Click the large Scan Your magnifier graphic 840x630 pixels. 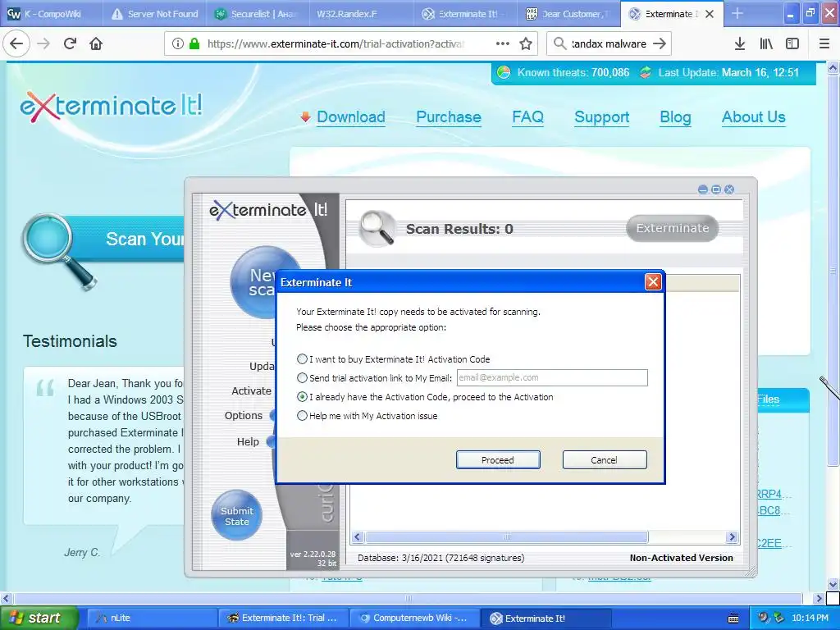pos(59,251)
